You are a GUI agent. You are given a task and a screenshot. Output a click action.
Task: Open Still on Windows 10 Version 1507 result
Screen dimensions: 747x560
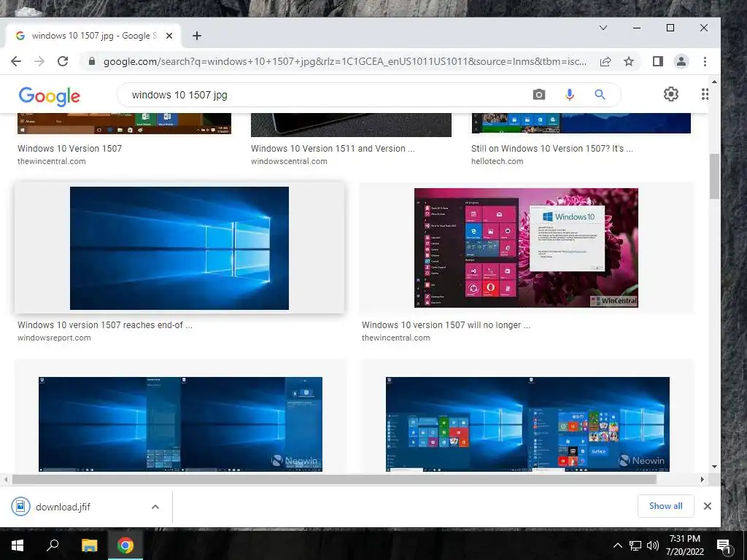point(551,148)
